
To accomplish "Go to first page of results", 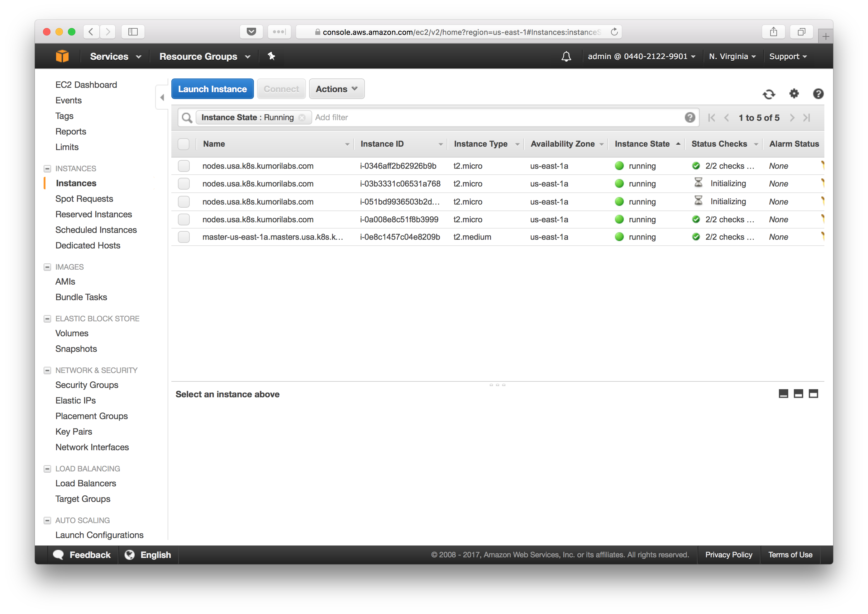I will click(x=711, y=118).
